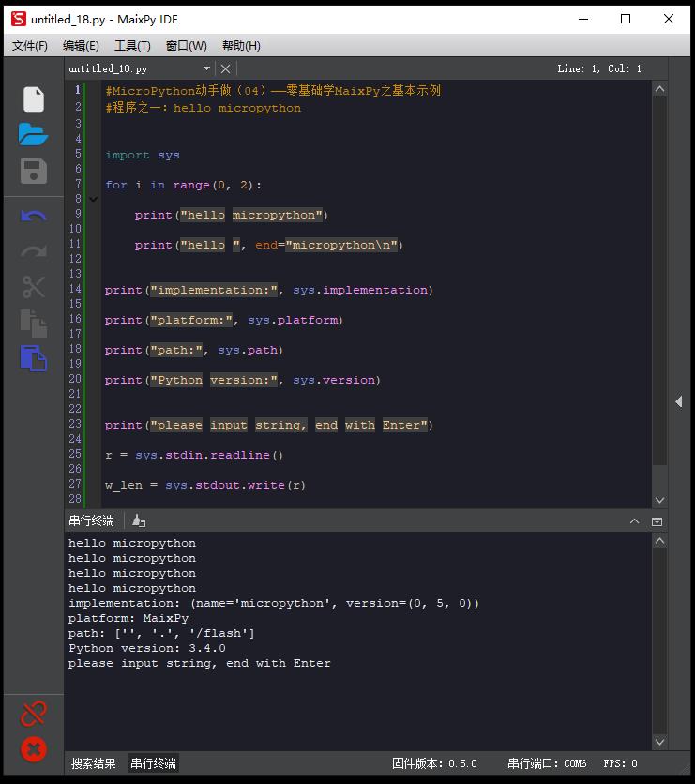Clear the serial terminal with the broom icon

[139, 521]
